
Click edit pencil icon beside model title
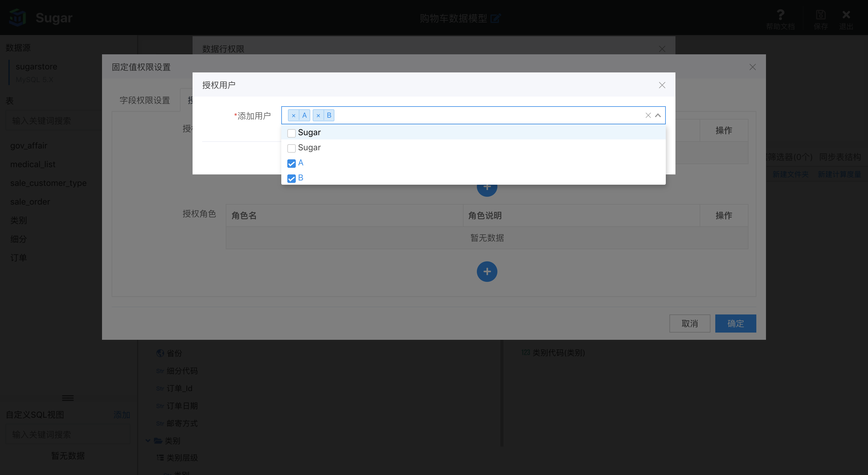(x=495, y=18)
